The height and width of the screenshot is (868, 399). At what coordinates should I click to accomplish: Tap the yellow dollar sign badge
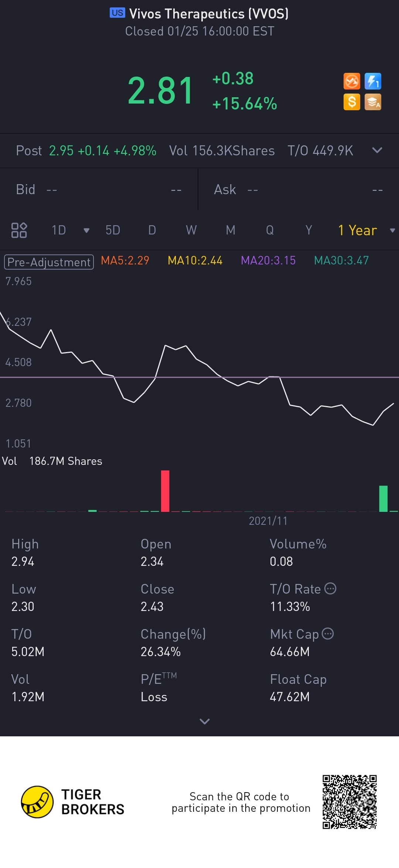click(x=351, y=102)
